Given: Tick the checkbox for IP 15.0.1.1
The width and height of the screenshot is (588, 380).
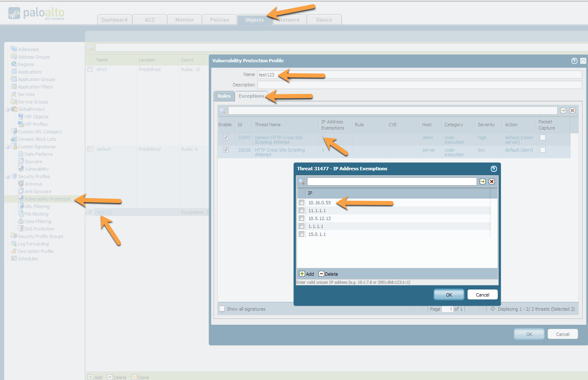Looking at the screenshot, I should pyautogui.click(x=302, y=234).
